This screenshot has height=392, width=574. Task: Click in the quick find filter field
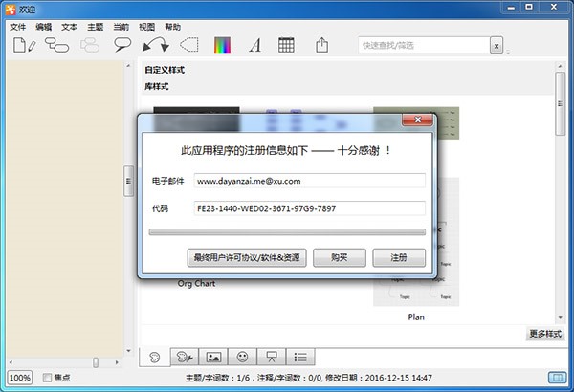[x=424, y=45]
